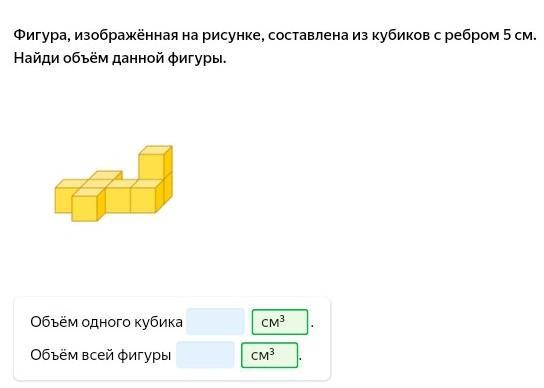Click the input field for whole figure volume

click(x=205, y=355)
